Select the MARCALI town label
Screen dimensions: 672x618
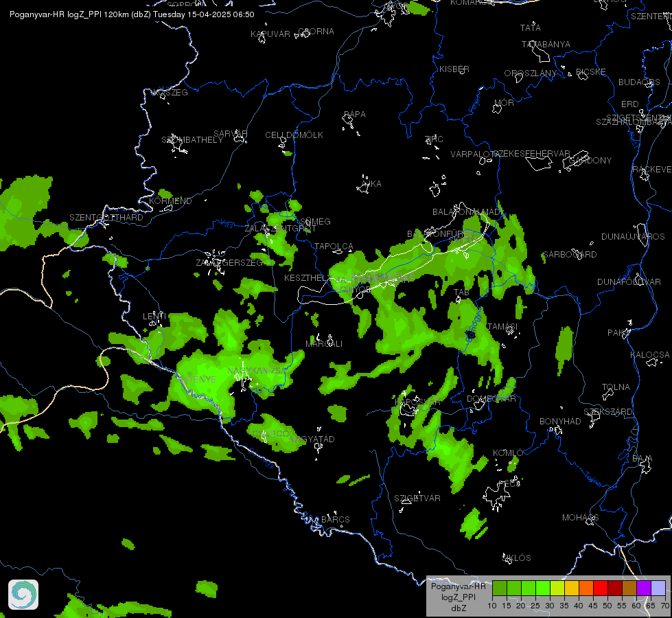click(x=324, y=344)
